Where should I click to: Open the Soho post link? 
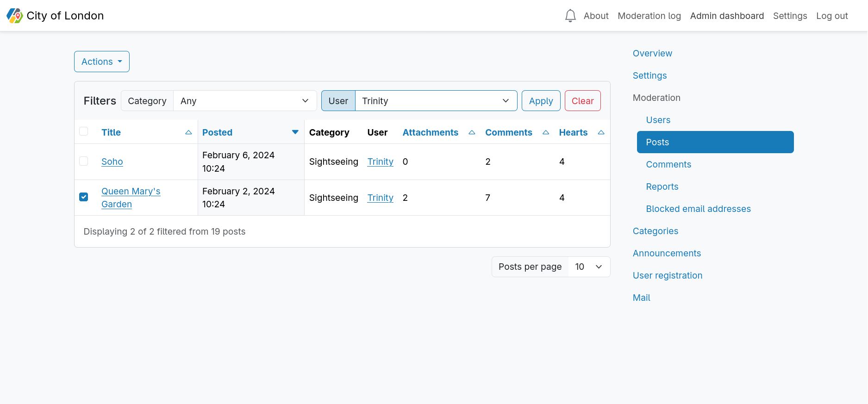(x=112, y=162)
